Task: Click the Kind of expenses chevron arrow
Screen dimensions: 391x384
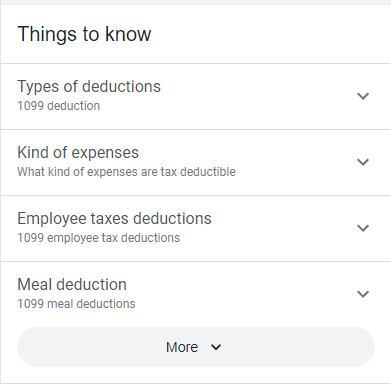Action: [x=363, y=162]
